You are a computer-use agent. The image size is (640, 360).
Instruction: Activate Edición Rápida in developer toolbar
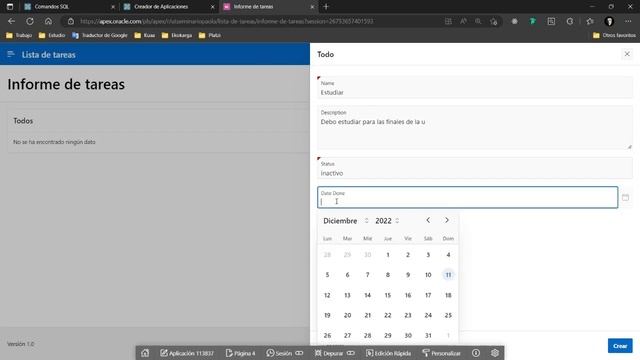388,353
